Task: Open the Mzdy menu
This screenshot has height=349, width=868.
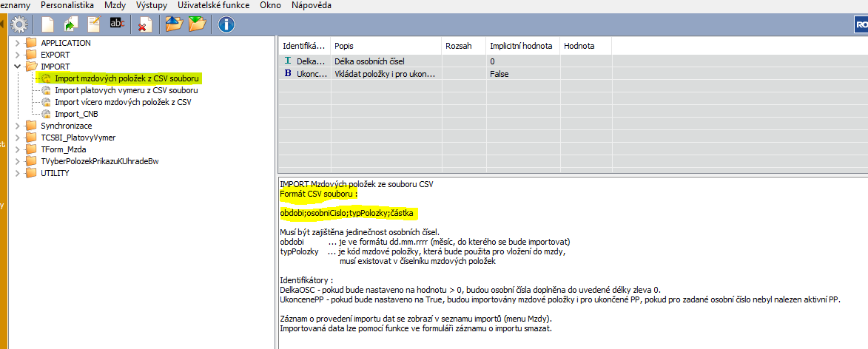Action: (115, 5)
